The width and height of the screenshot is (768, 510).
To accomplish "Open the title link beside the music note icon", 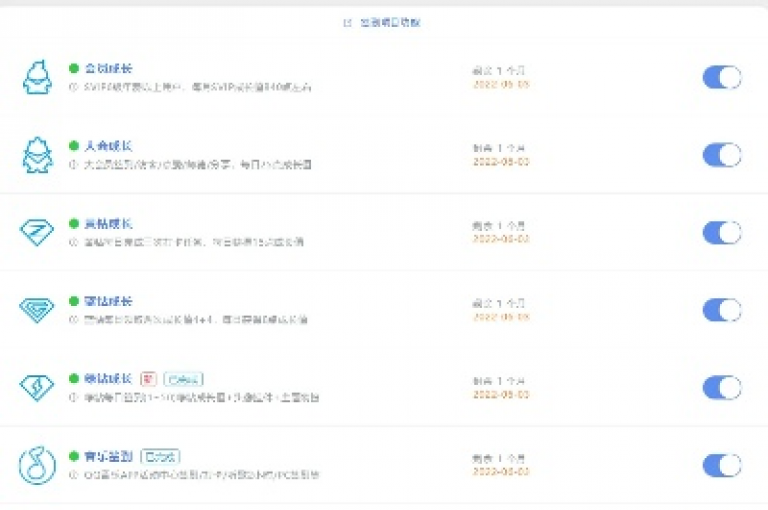I will tap(108, 456).
